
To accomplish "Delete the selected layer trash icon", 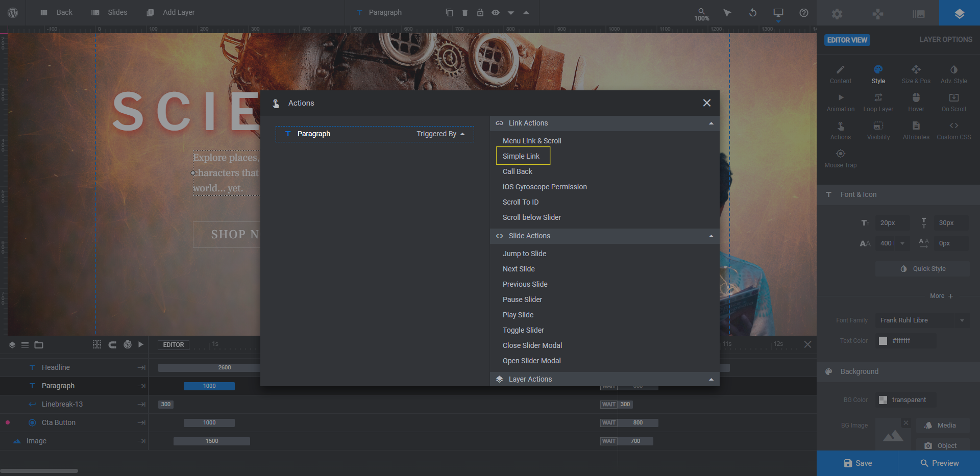I will (464, 13).
